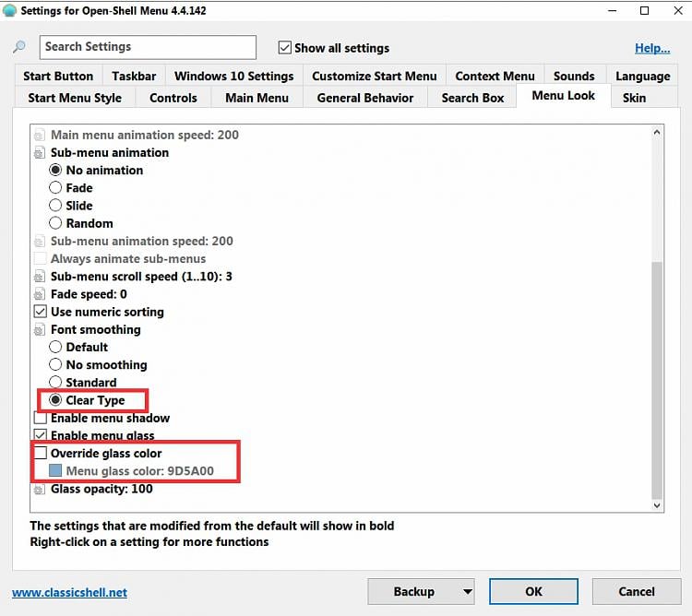This screenshot has height=616, width=692.
Task: Click the icon beside Glass opacity
Action: click(40, 489)
